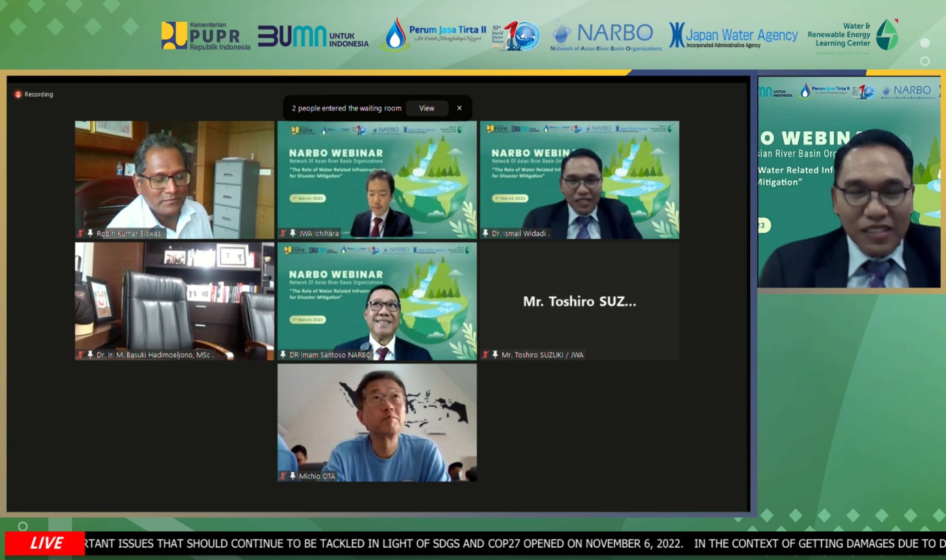Click the pin icon beside Robin Kumar Biswas
The width and height of the screenshot is (946, 560).
(x=90, y=233)
